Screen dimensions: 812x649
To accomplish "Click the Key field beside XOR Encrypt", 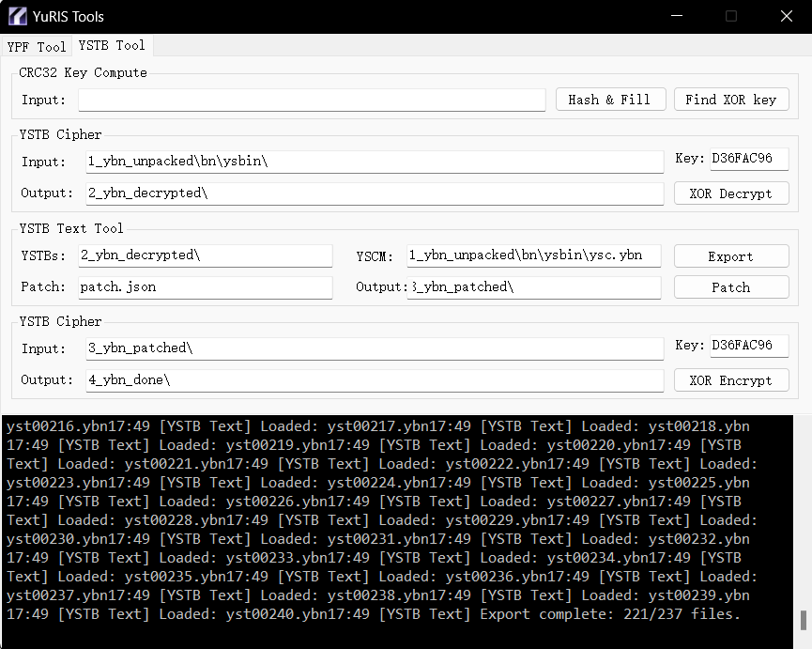I will point(749,346).
